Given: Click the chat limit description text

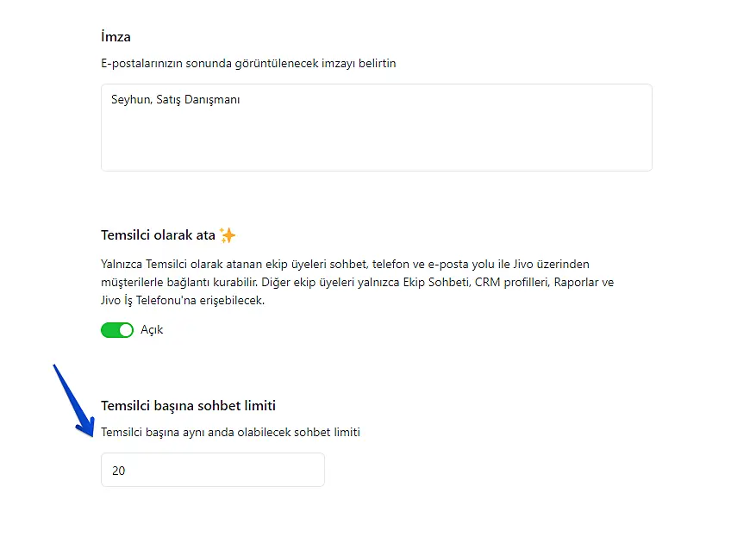Looking at the screenshot, I should (x=230, y=432).
